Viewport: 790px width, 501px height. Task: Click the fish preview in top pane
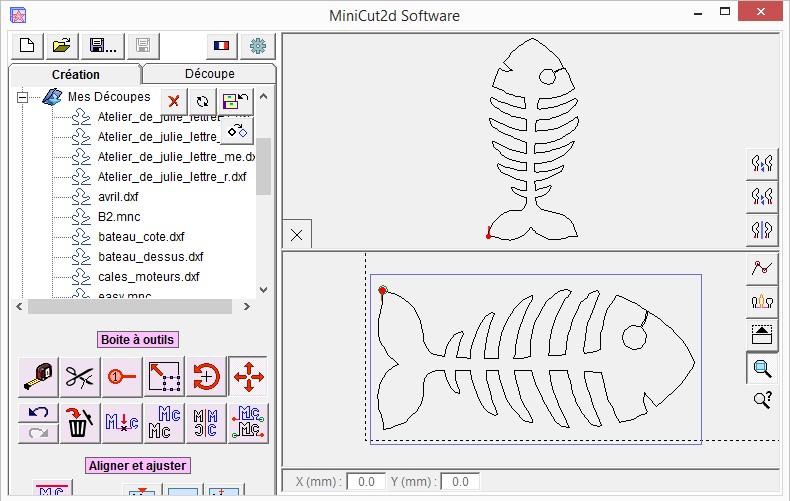pos(534,139)
